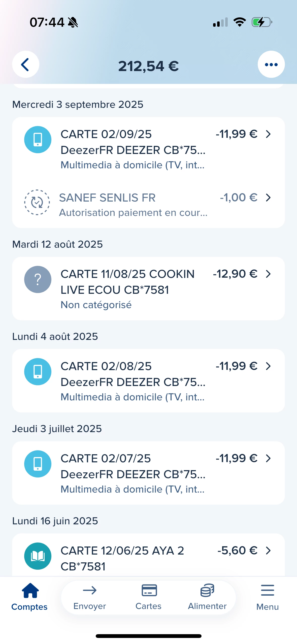Viewport: 297px width, 644px height.
Task: Expand the -1,00 € SANEF transaction chevron
Action: tap(268, 198)
